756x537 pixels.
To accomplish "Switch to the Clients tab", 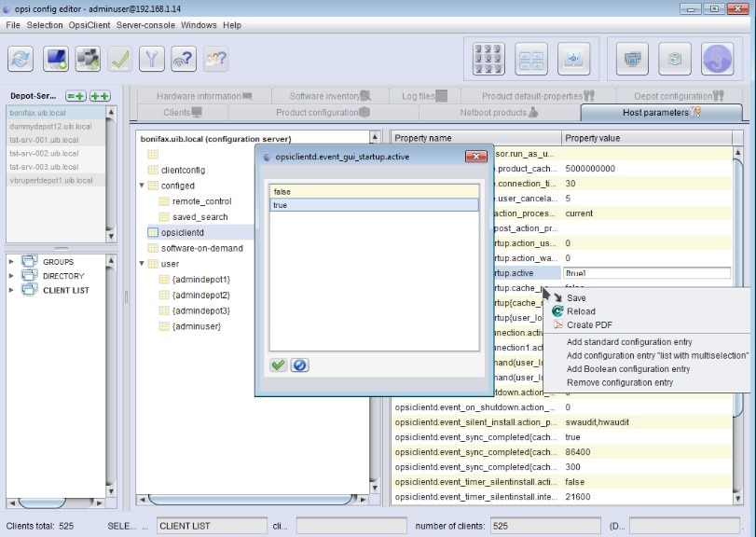I will [x=183, y=112].
